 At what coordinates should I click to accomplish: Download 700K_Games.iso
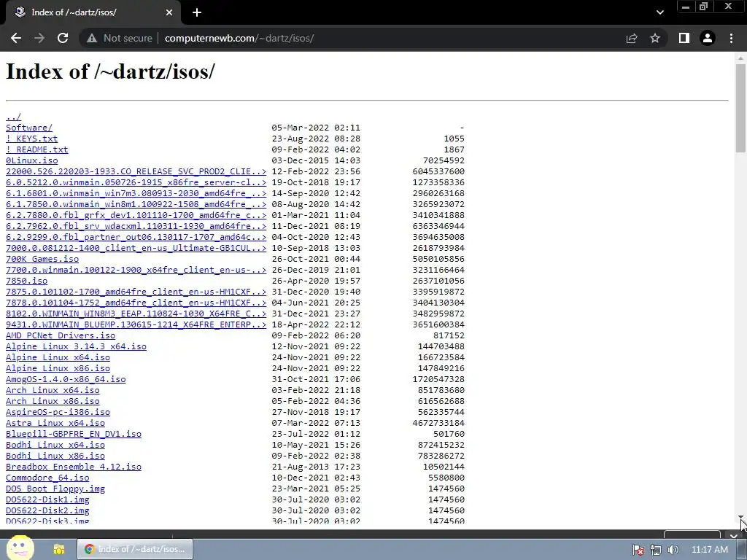coord(42,259)
